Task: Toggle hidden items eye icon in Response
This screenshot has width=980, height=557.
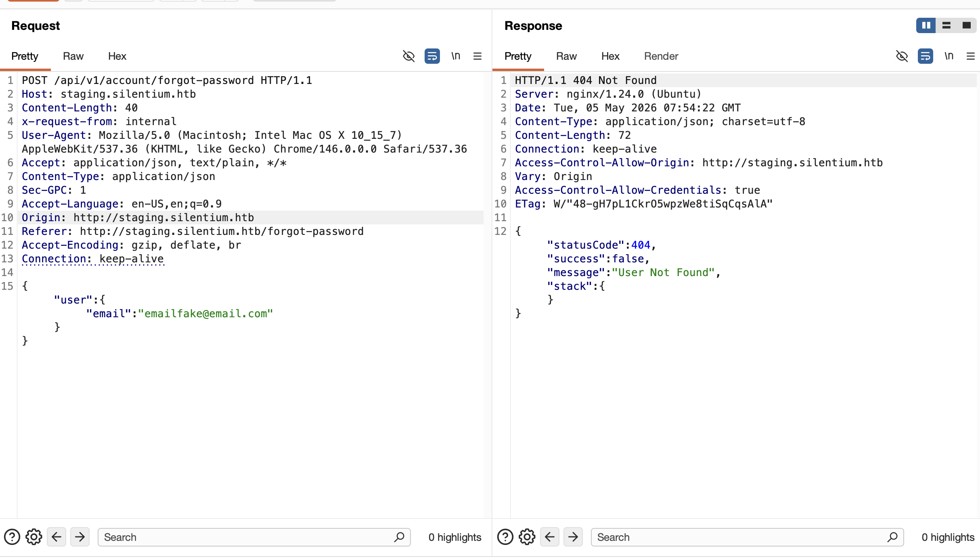Action: point(902,56)
